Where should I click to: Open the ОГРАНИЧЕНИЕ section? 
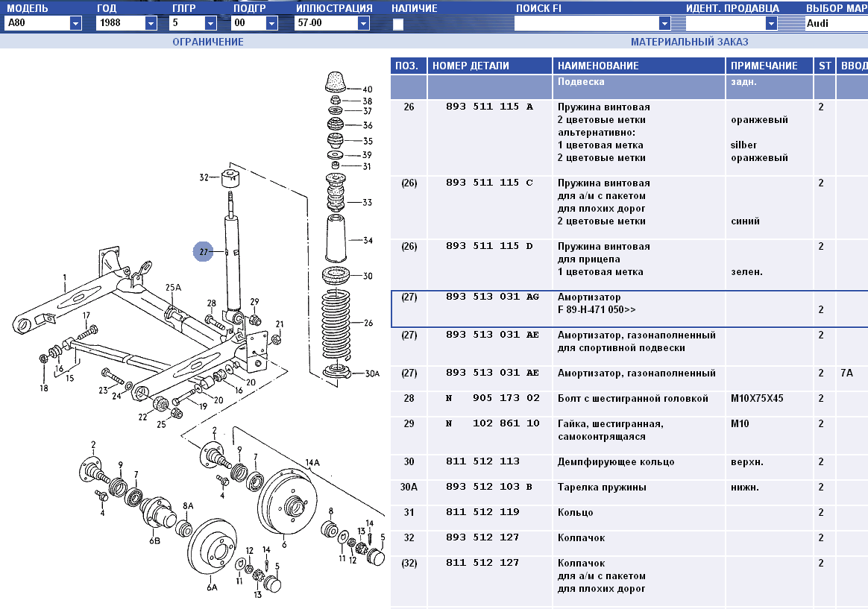pyautogui.click(x=208, y=42)
